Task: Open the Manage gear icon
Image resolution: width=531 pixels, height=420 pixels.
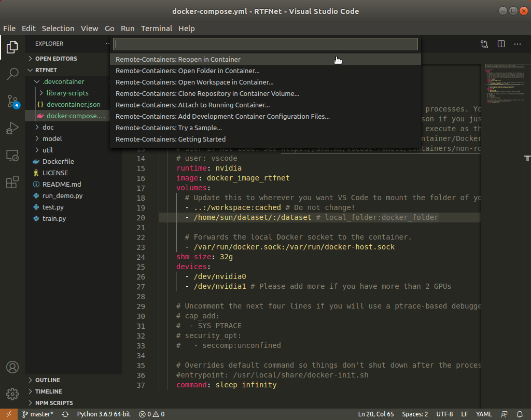Action: point(12,394)
